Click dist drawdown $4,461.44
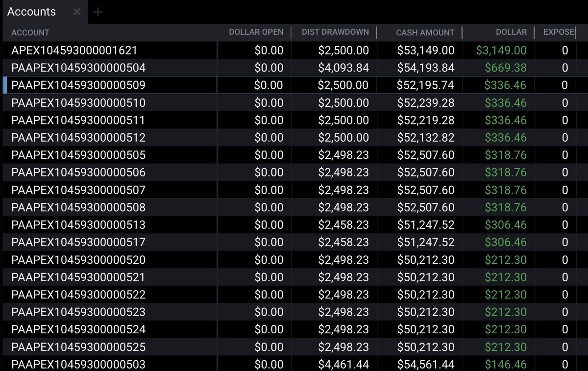This screenshot has height=371, width=588. [343, 365]
